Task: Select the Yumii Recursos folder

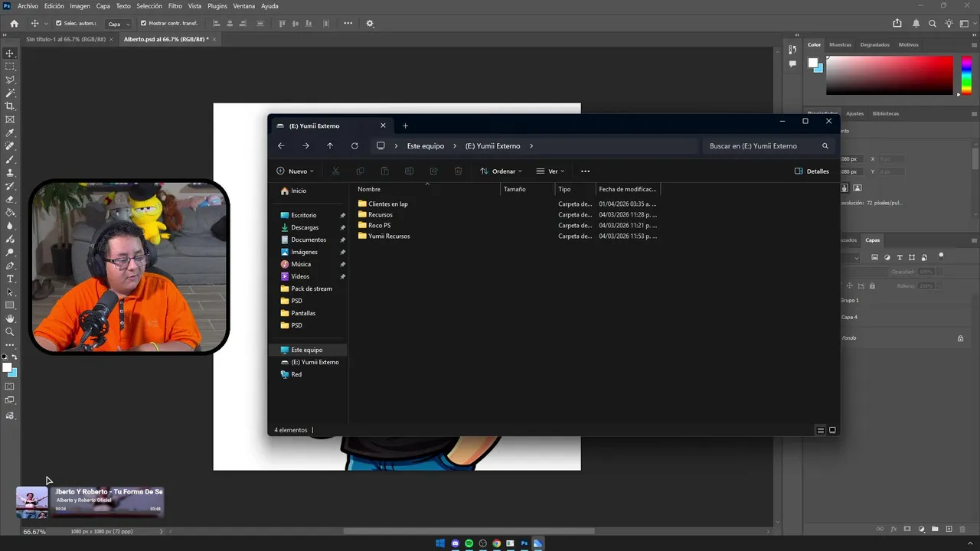Action: 389,236
